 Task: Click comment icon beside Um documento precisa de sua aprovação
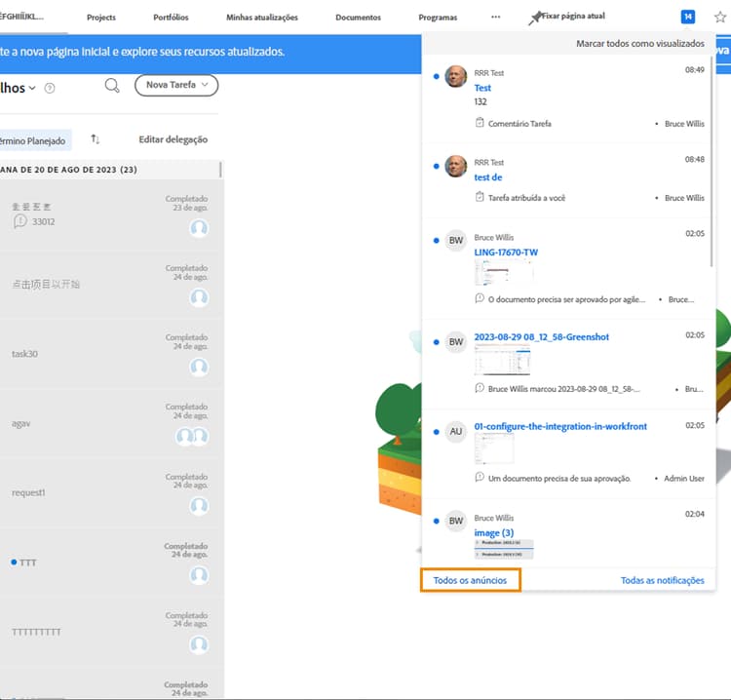480,477
